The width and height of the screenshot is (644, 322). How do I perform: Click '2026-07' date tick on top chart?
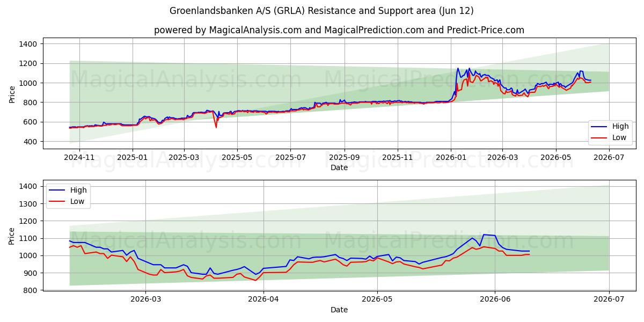609,158
